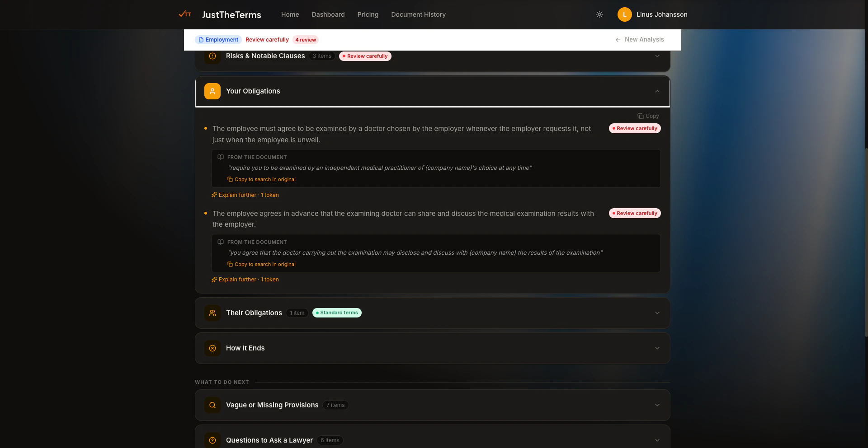Viewport: 868px width, 448px height.
Task: Click the sparkle icon of the second Explain further
Action: point(214,280)
